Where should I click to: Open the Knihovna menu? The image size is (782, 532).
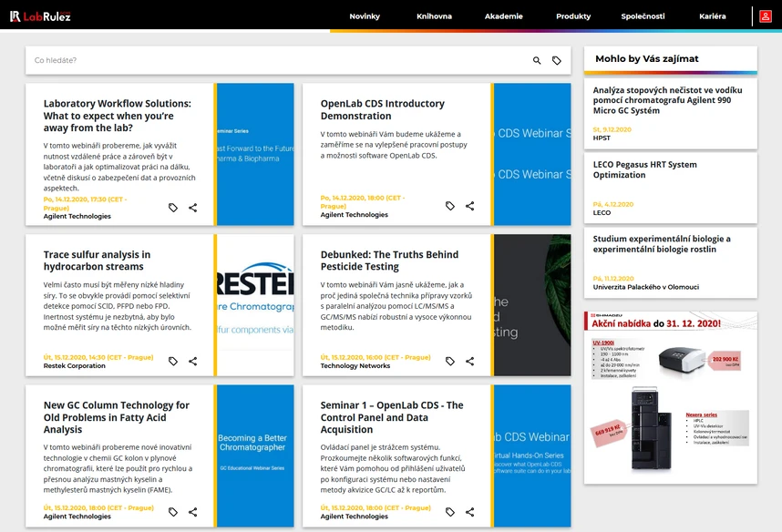435,16
